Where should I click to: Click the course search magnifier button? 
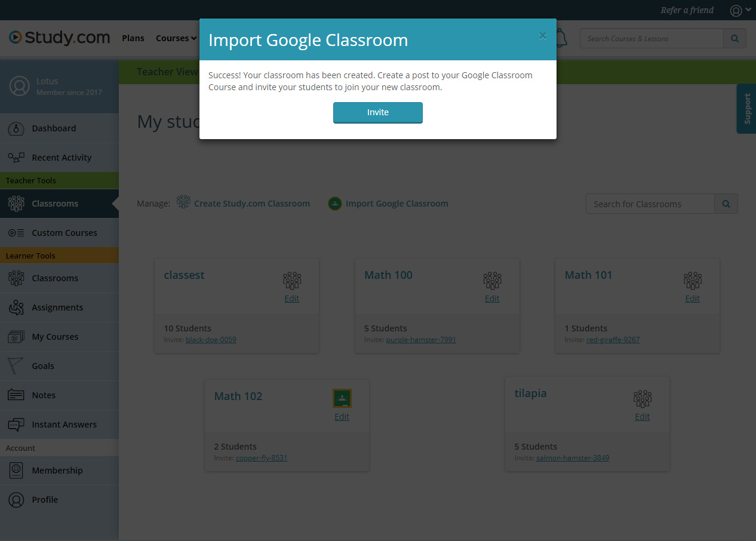coord(735,39)
